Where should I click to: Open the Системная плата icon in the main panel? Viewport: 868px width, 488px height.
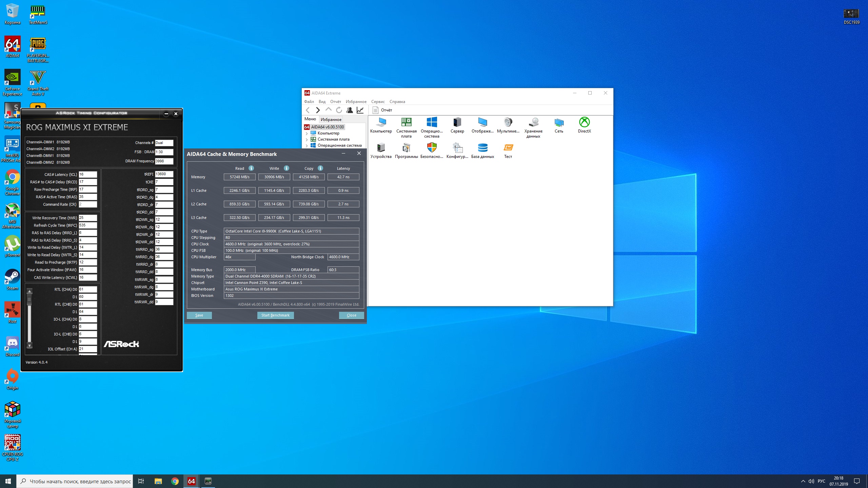point(406,122)
